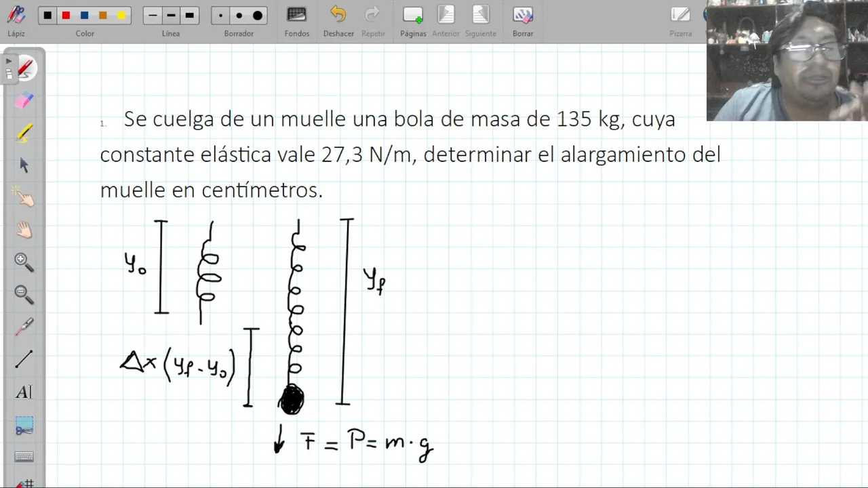
Task: Choose the medium line width
Action: [x=171, y=16]
